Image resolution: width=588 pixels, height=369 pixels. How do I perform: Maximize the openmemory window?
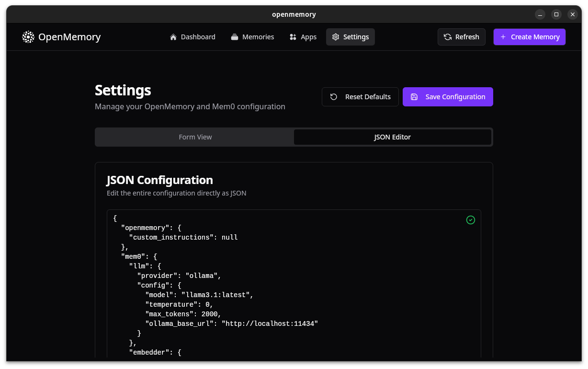click(x=556, y=14)
